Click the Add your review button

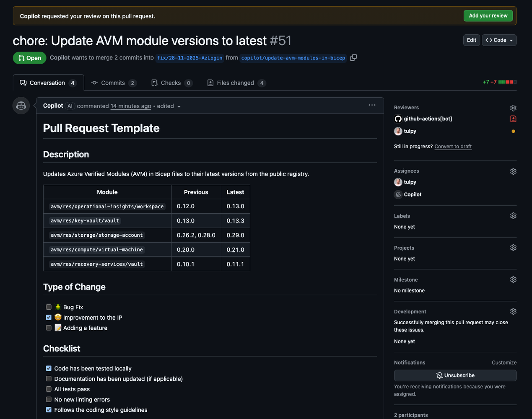tap(488, 16)
